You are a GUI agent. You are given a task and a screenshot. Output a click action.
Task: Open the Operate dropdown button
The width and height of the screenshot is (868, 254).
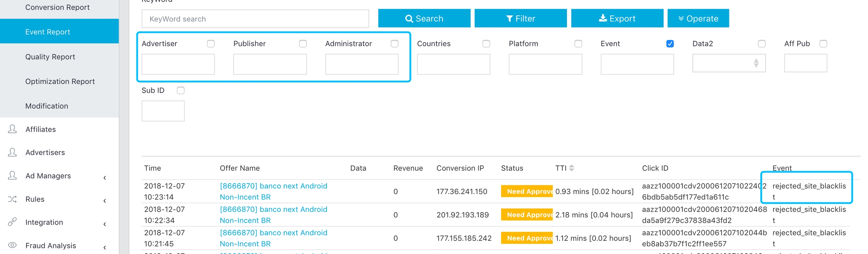[x=698, y=18]
